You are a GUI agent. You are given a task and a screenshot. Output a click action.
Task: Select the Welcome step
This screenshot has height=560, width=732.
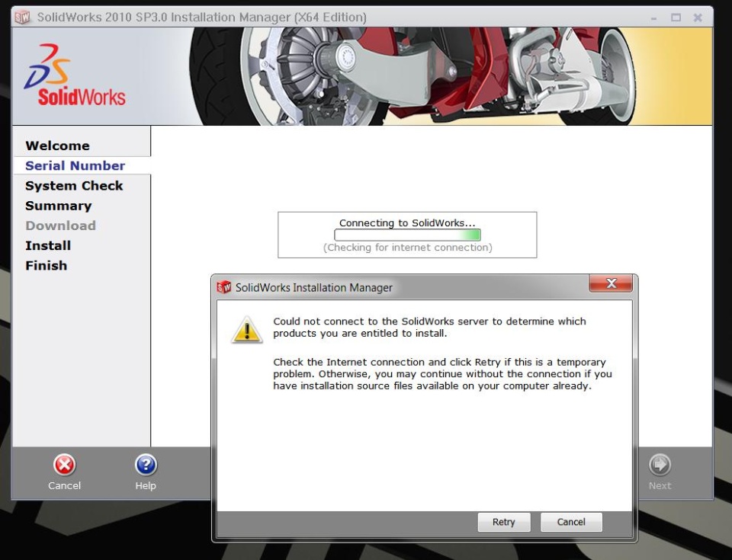coord(57,146)
